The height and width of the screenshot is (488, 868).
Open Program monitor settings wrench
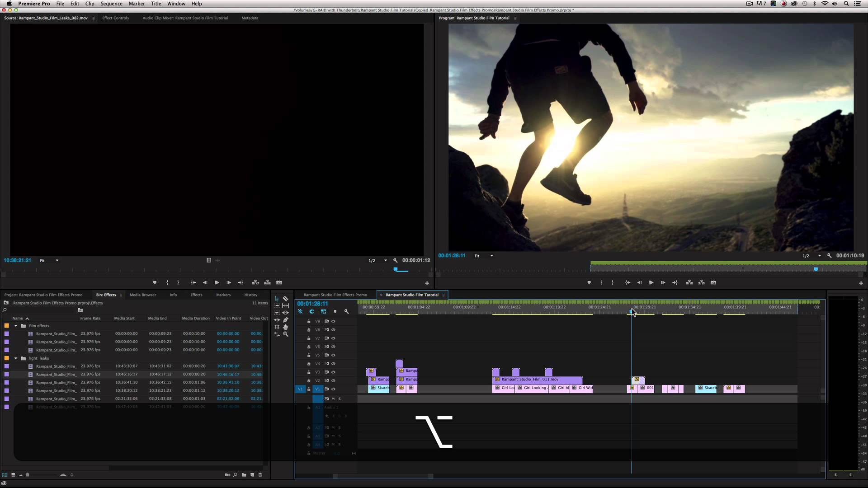pyautogui.click(x=829, y=256)
